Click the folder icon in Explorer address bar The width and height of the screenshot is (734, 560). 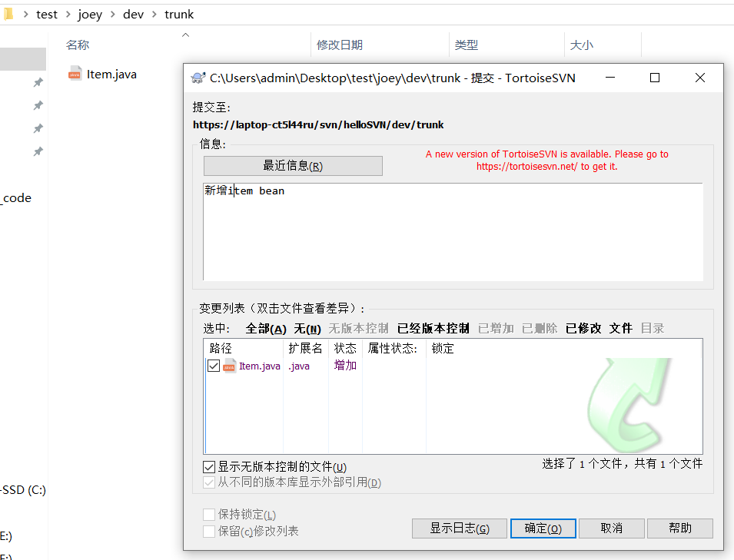click(8, 15)
